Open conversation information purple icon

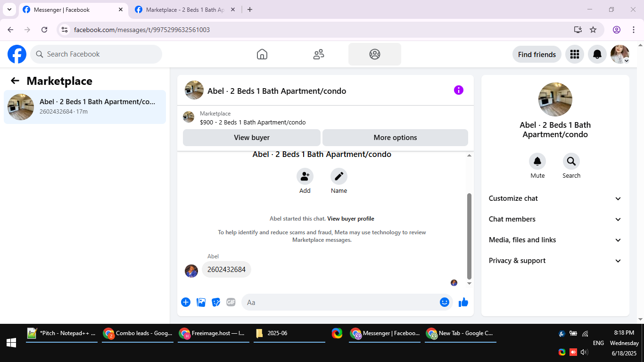(x=459, y=90)
